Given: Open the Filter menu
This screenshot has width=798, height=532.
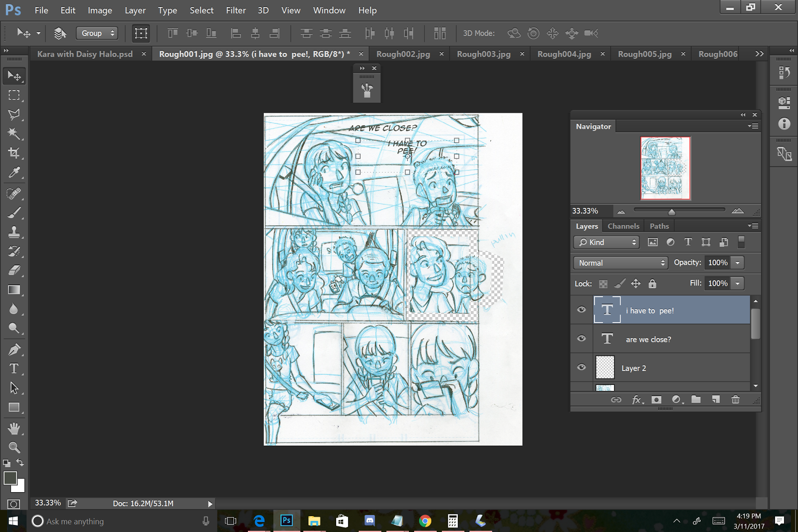Looking at the screenshot, I should coord(235,10).
